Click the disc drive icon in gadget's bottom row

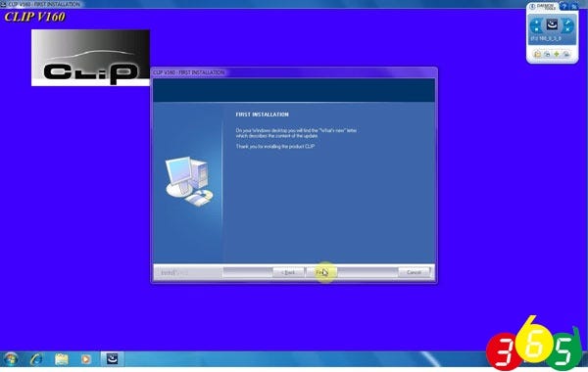click(x=547, y=54)
